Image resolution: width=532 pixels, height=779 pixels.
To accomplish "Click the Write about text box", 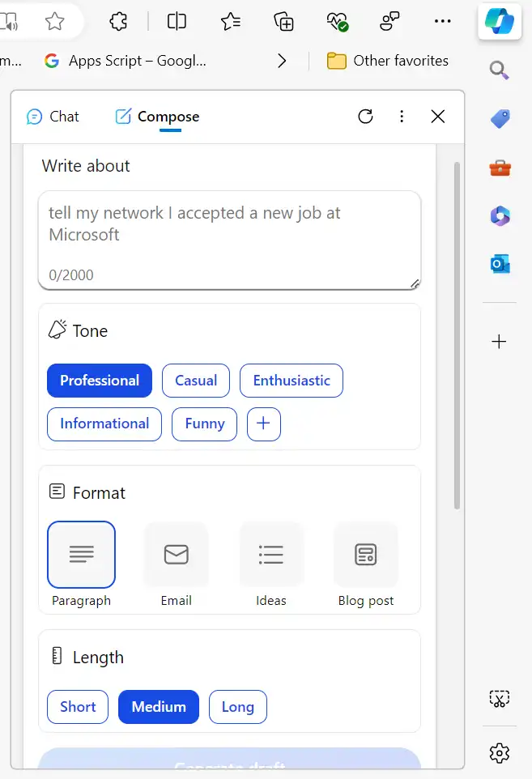I will pyautogui.click(x=229, y=235).
